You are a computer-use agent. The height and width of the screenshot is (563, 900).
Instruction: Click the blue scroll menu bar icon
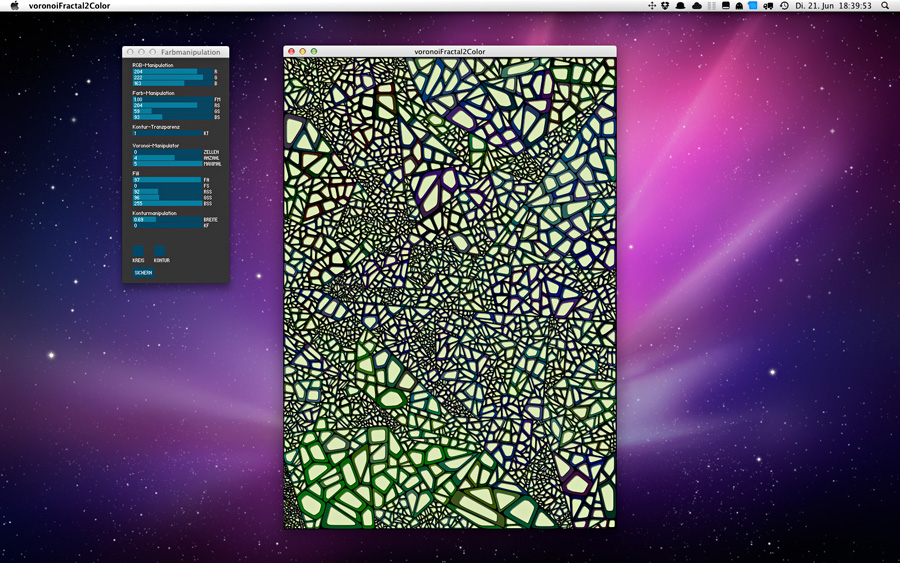[753, 6]
